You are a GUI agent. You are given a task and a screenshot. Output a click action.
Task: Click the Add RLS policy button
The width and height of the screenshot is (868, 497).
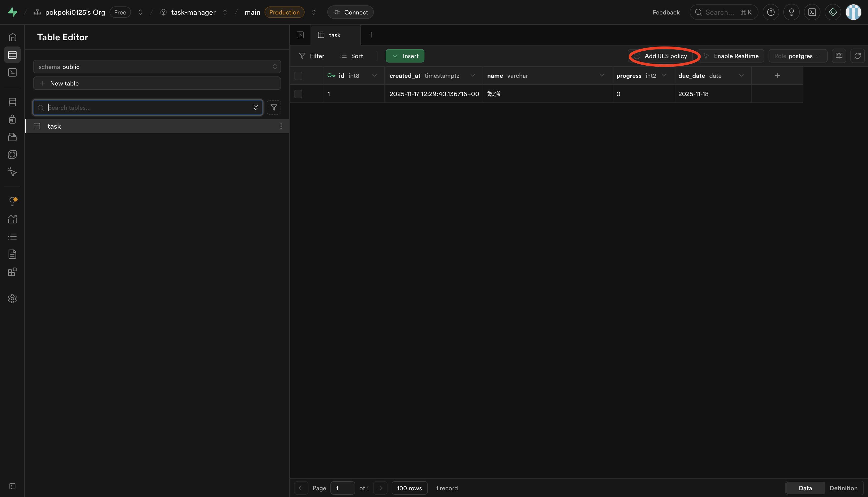tap(661, 56)
